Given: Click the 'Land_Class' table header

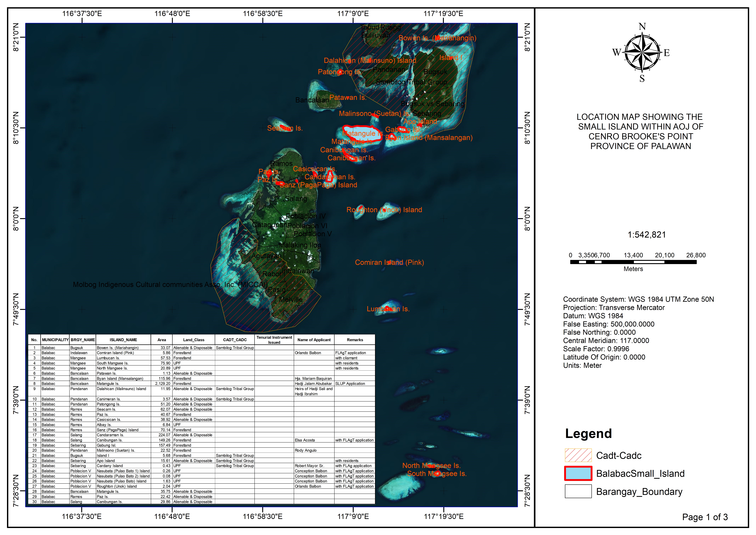Looking at the screenshot, I should coord(194,340).
